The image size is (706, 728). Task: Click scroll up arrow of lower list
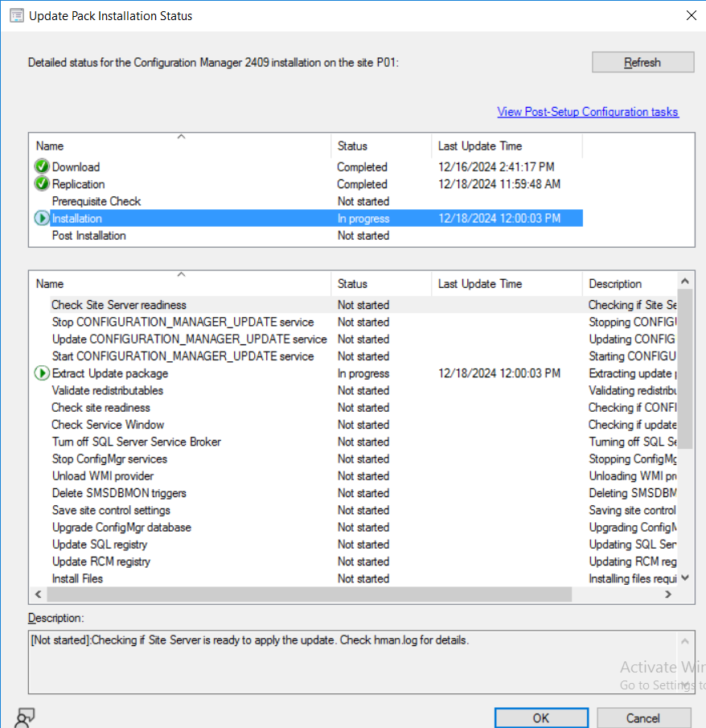pyautogui.click(x=685, y=281)
